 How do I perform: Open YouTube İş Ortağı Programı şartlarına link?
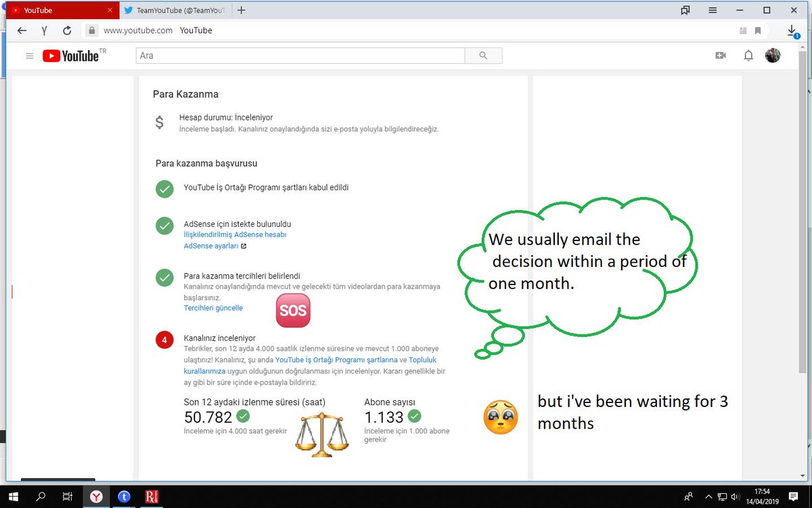coord(336,360)
